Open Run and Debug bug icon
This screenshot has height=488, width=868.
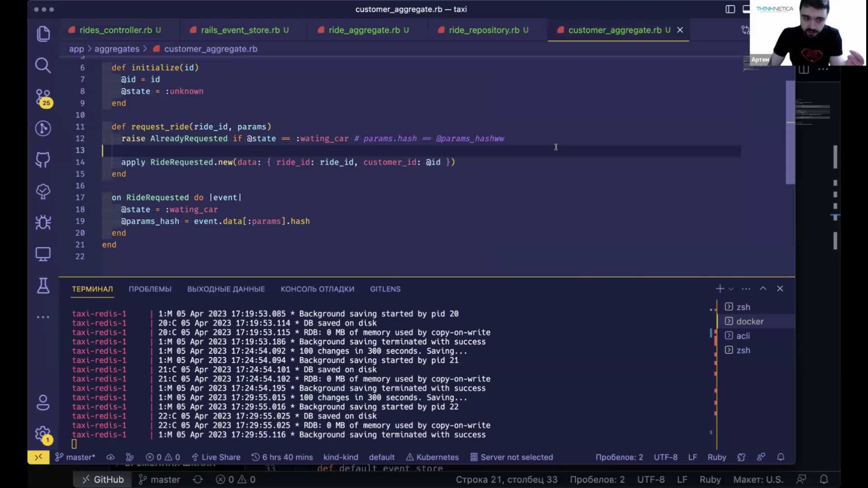coord(43,222)
